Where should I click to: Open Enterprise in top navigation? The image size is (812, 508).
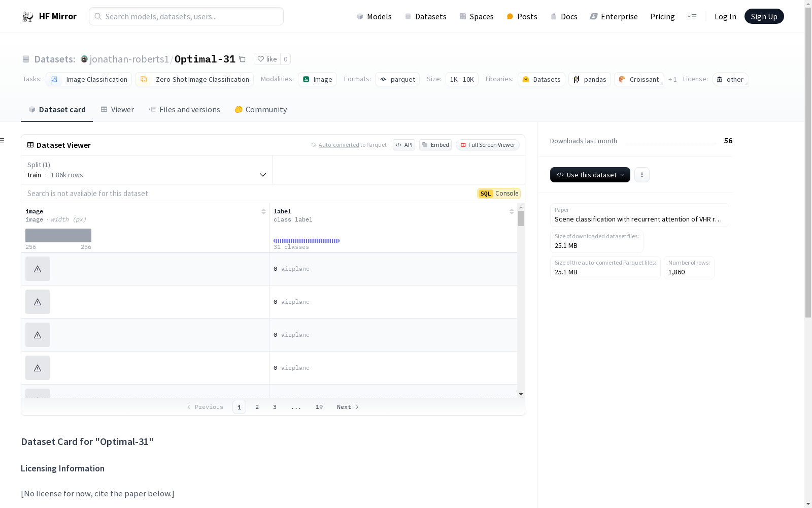coord(614,16)
